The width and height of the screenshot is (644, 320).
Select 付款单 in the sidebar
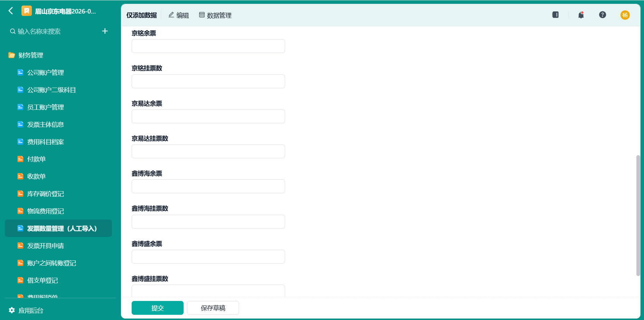(x=36, y=159)
